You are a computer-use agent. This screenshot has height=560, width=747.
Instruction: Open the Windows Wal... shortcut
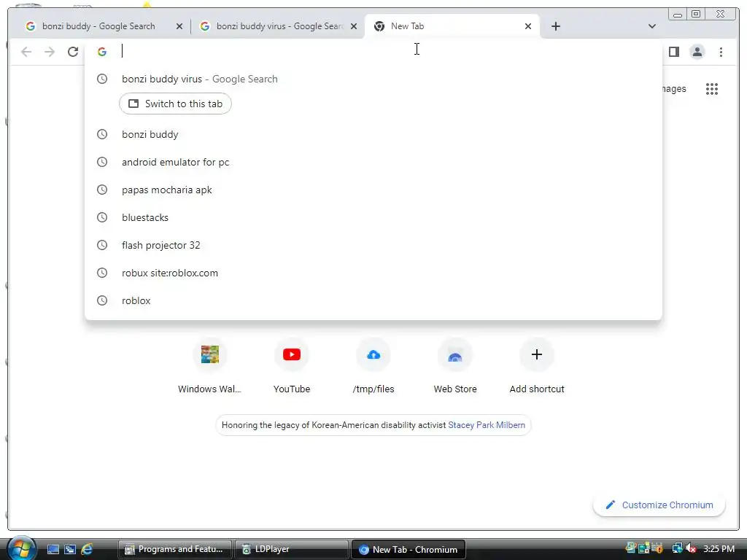[209, 367]
